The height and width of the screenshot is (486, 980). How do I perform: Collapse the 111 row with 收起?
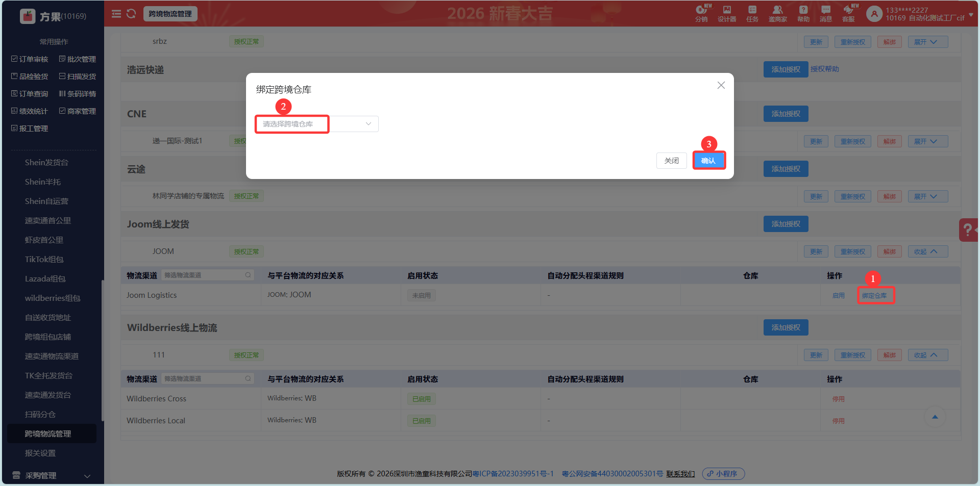coord(928,355)
